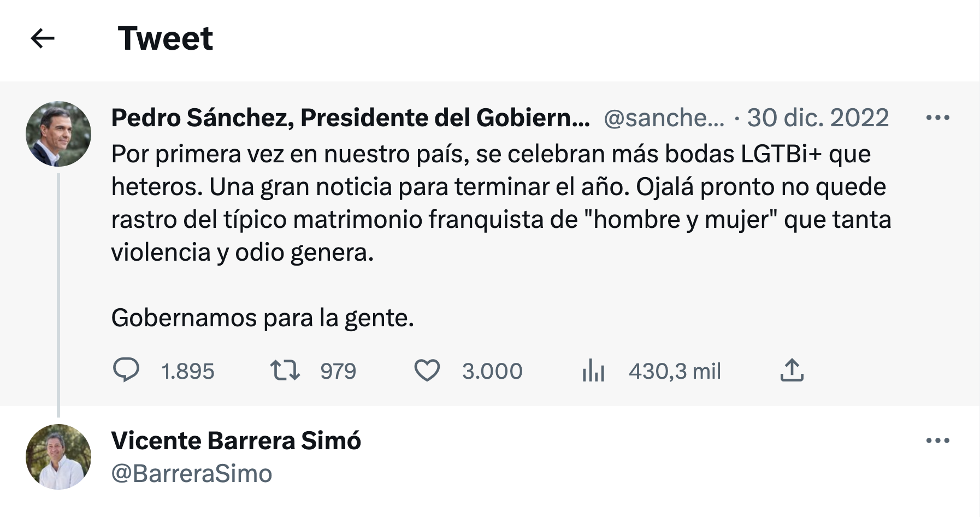Click the 1.895 replies count
980x517 pixels.
click(187, 371)
